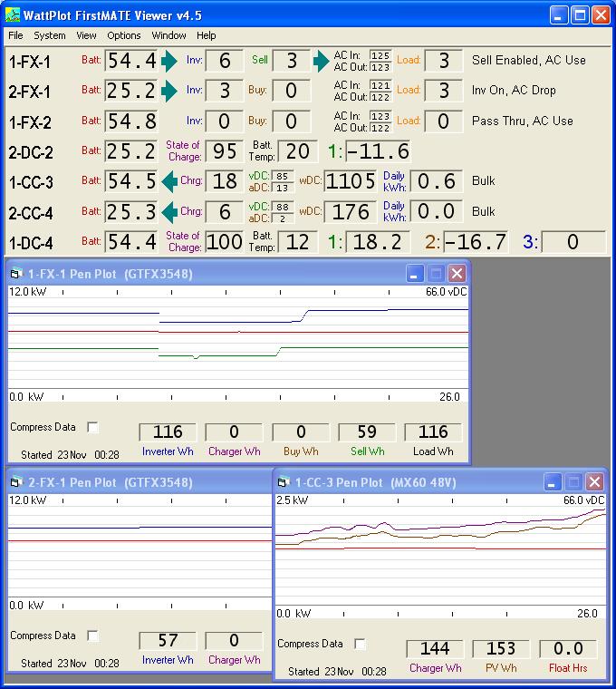This screenshot has height=689, width=616.
Task: Click the 'Sell Enabled, AC Use' status text
Action: (529, 60)
